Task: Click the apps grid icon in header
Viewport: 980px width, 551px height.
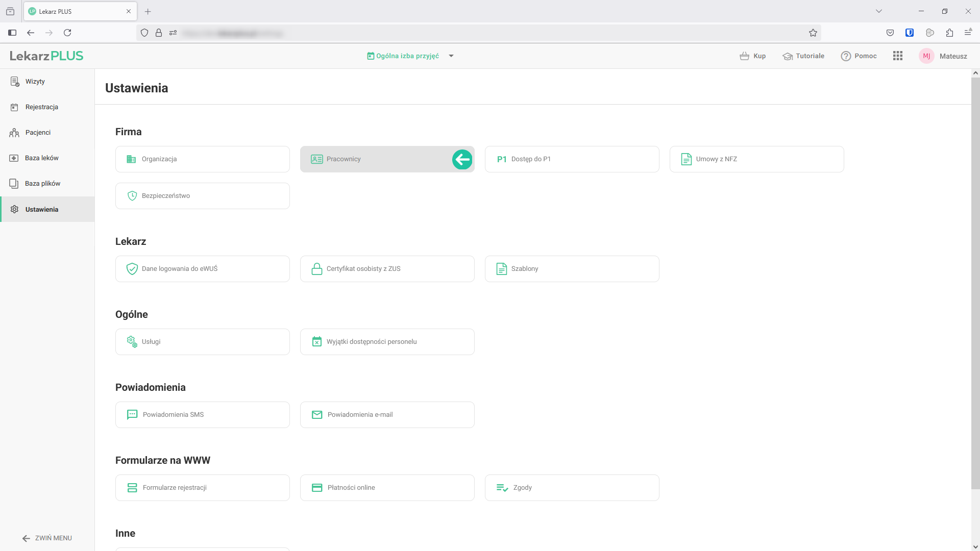Action: pyautogui.click(x=898, y=56)
